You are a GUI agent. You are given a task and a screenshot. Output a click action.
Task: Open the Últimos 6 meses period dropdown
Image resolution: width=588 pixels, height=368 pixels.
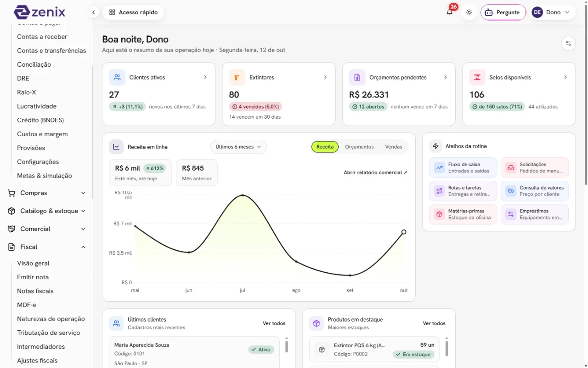coord(238,147)
